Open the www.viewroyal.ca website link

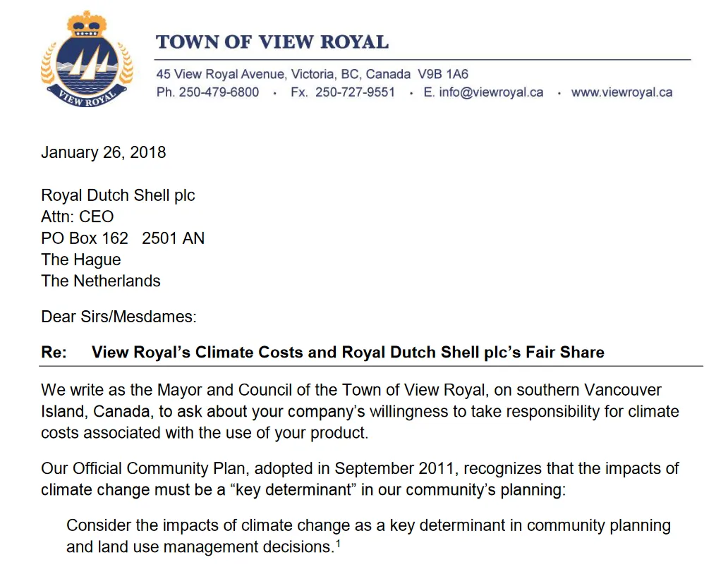[x=621, y=92]
